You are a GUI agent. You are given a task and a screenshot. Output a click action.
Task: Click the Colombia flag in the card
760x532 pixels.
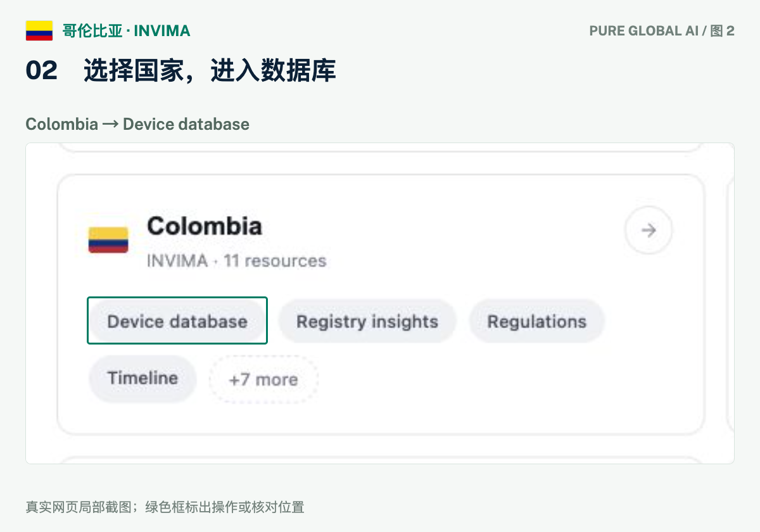[108, 239]
